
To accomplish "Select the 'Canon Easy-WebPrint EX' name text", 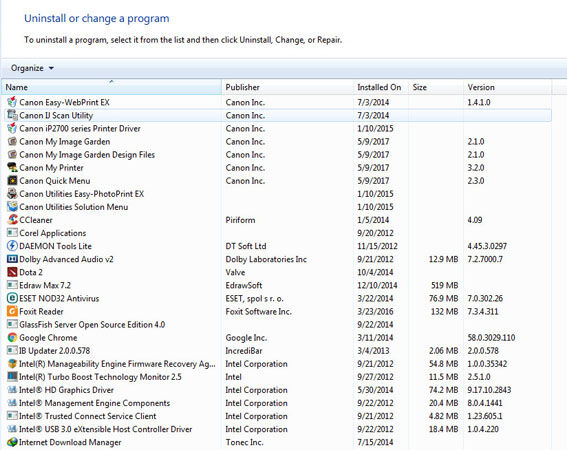I will coord(64,102).
